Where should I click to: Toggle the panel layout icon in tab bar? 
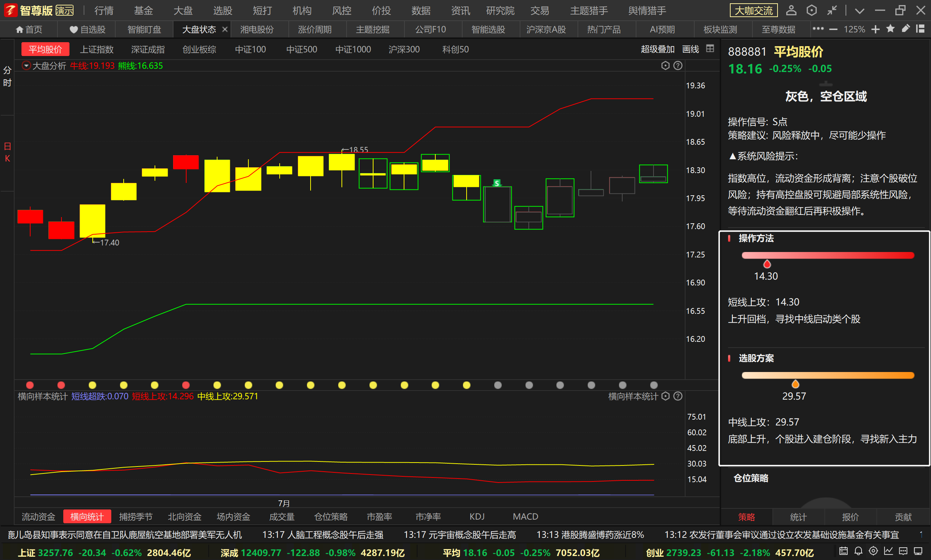tap(920, 29)
